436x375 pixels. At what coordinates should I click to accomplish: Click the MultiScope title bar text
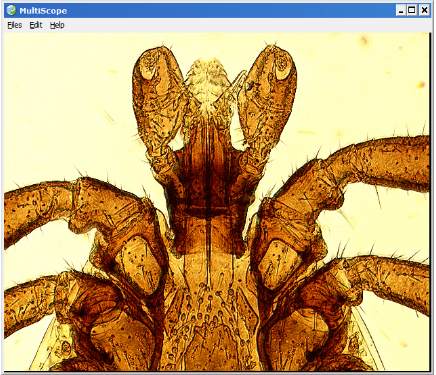43,11
